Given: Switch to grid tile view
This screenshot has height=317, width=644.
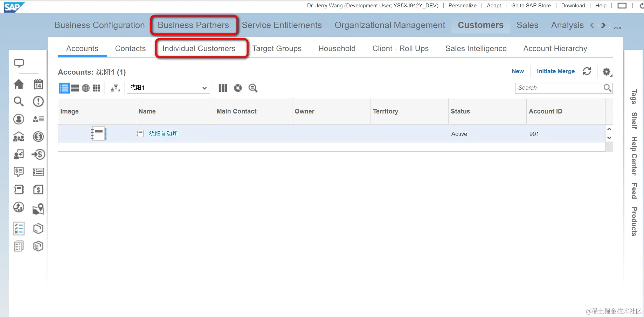Looking at the screenshot, I should [96, 88].
